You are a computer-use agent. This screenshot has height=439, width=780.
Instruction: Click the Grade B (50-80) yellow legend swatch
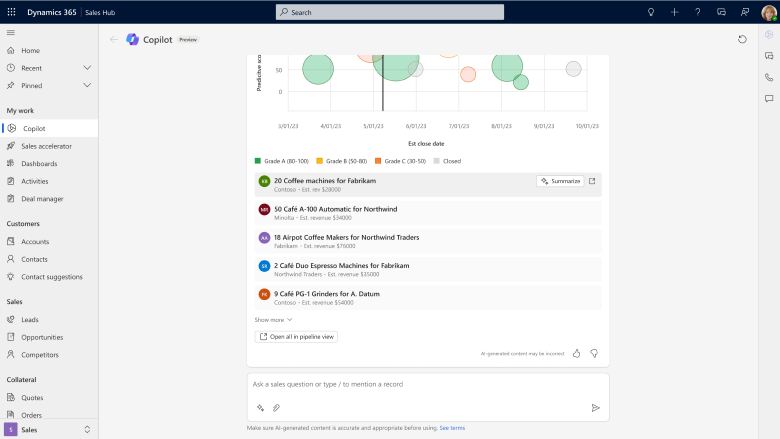(x=319, y=161)
